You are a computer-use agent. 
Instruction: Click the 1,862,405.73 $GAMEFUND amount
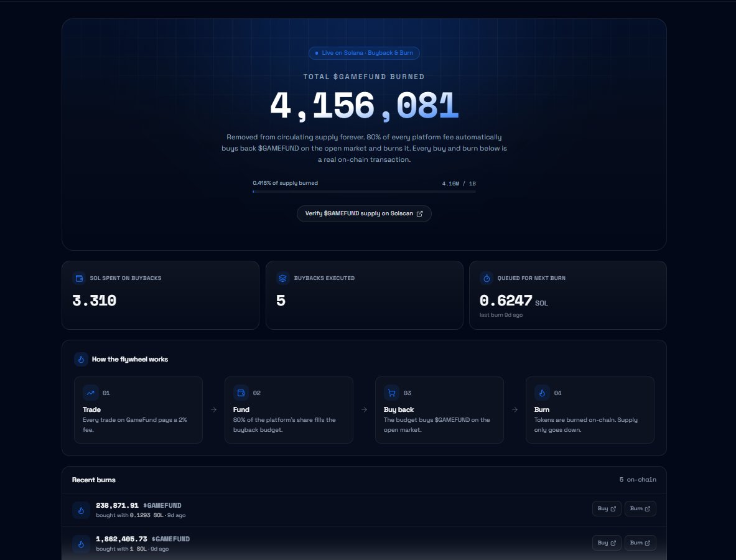tap(142, 539)
